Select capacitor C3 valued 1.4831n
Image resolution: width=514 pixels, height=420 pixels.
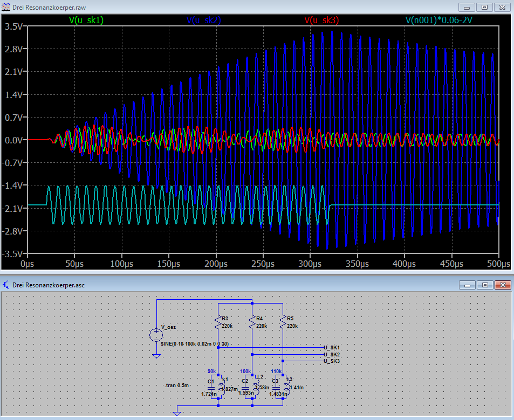click(276, 388)
